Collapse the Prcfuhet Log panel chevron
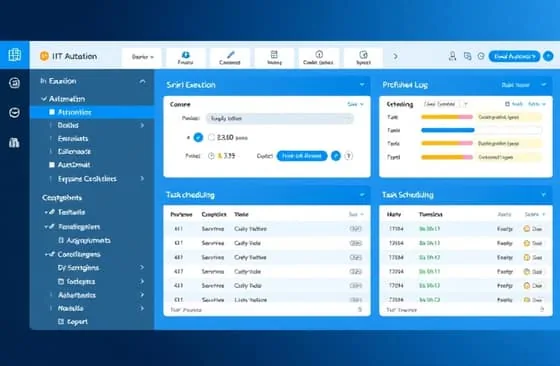 click(x=544, y=85)
